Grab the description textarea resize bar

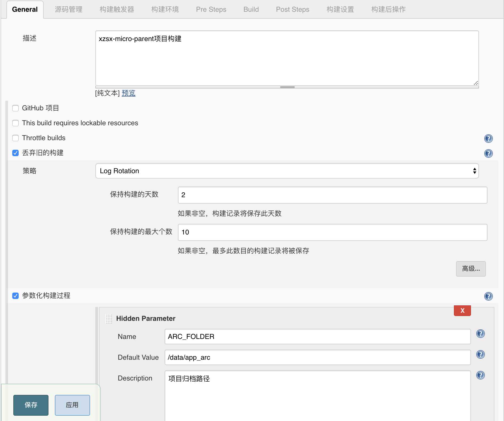(x=287, y=87)
